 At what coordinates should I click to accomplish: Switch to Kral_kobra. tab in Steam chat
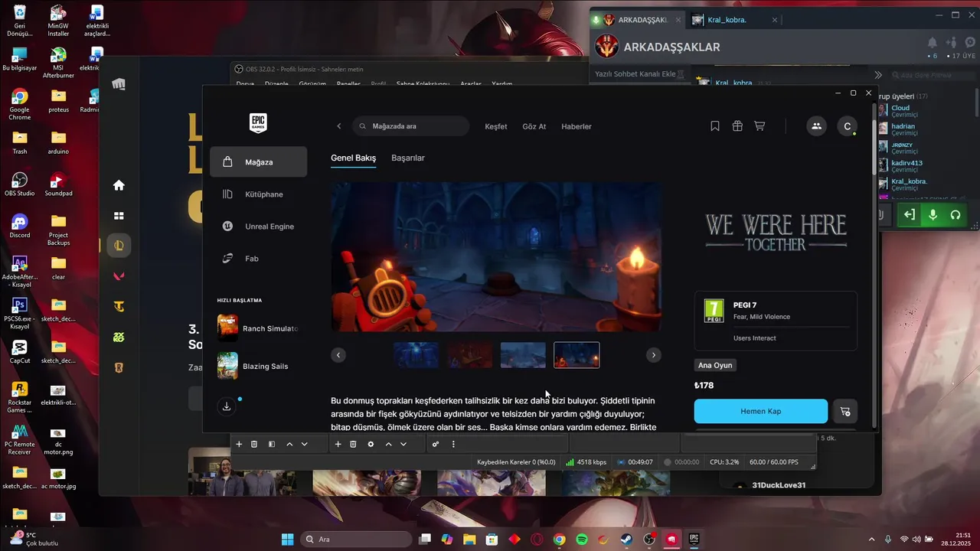tap(734, 20)
